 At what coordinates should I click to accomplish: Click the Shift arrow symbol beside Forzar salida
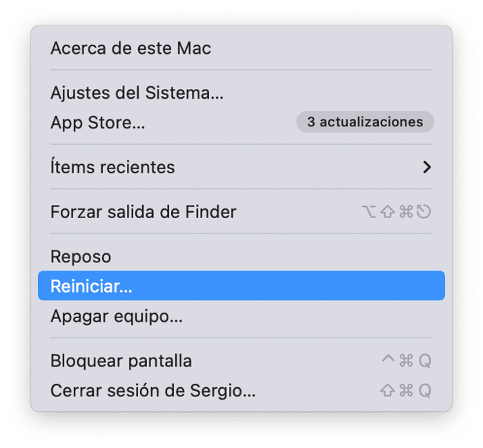(388, 212)
